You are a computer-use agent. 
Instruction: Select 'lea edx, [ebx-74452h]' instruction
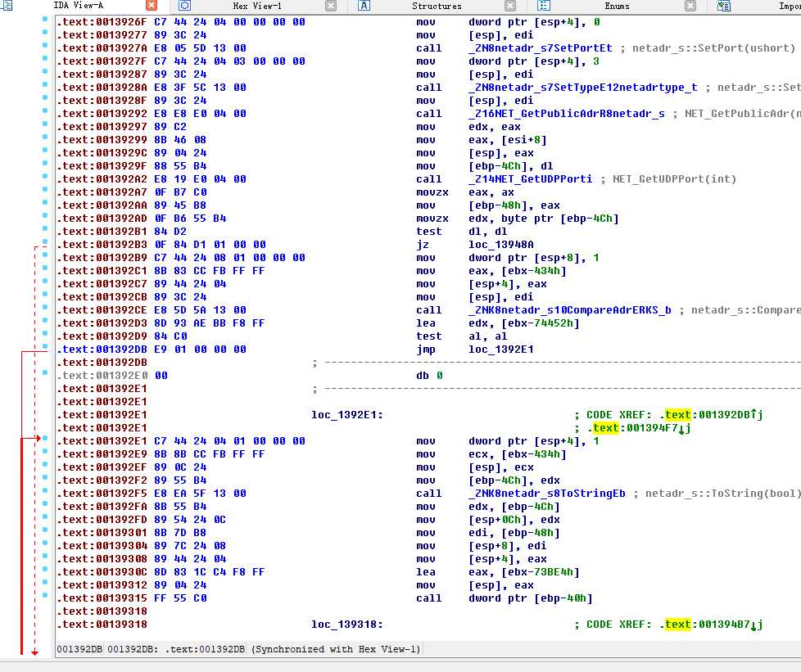498,323
